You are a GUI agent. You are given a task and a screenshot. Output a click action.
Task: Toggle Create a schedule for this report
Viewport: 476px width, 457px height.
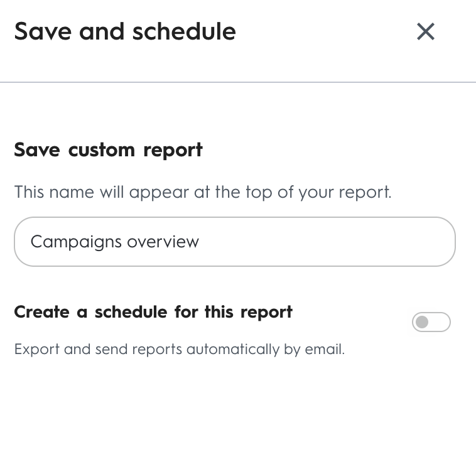click(x=431, y=322)
